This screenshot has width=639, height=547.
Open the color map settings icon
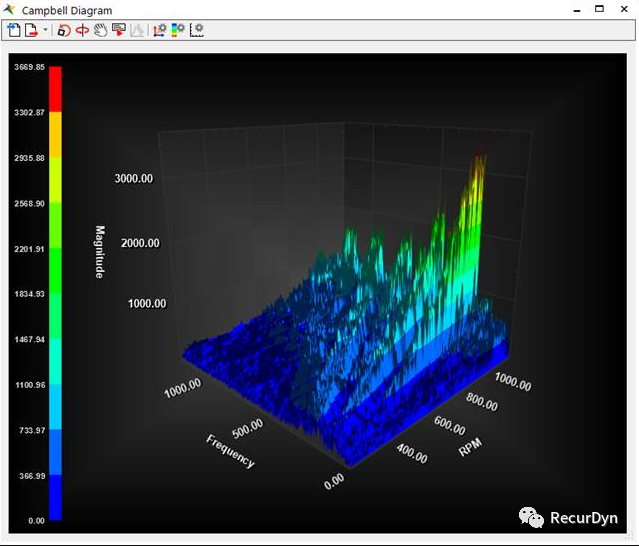(178, 31)
